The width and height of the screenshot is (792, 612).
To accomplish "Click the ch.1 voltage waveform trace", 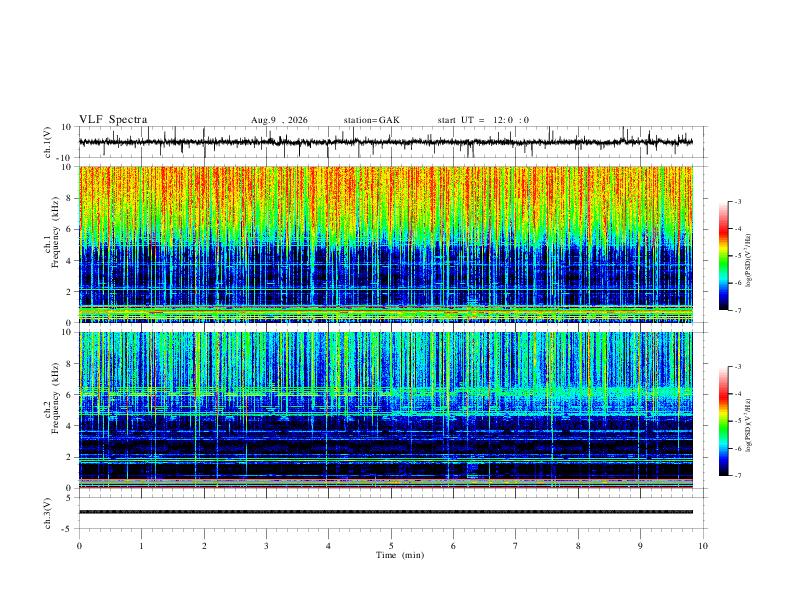I will click(x=386, y=142).
